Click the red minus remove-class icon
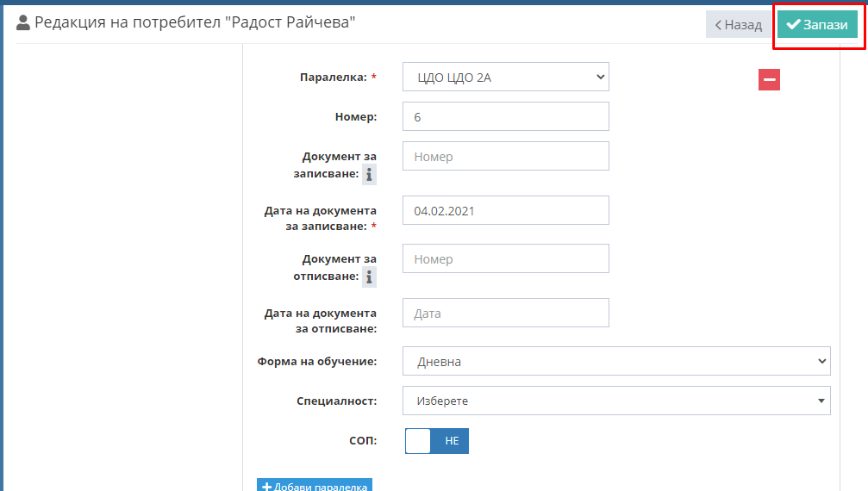868x491 pixels. (769, 79)
